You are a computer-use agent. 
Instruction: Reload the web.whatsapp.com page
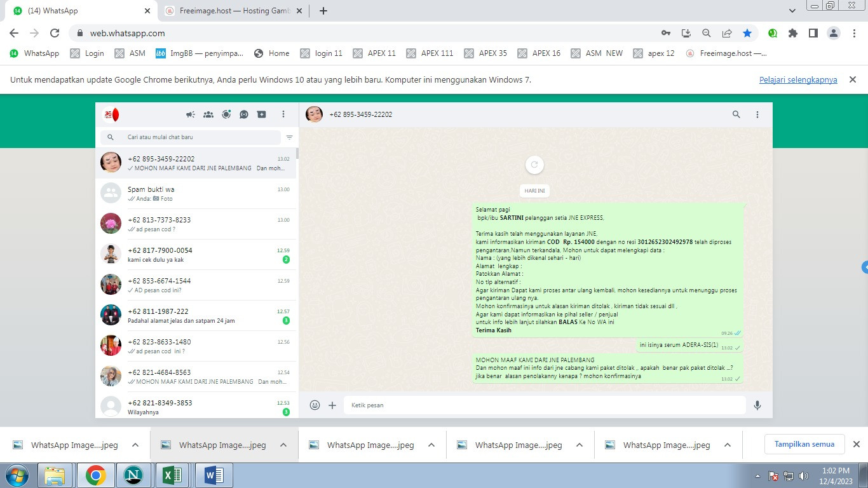pos(55,33)
